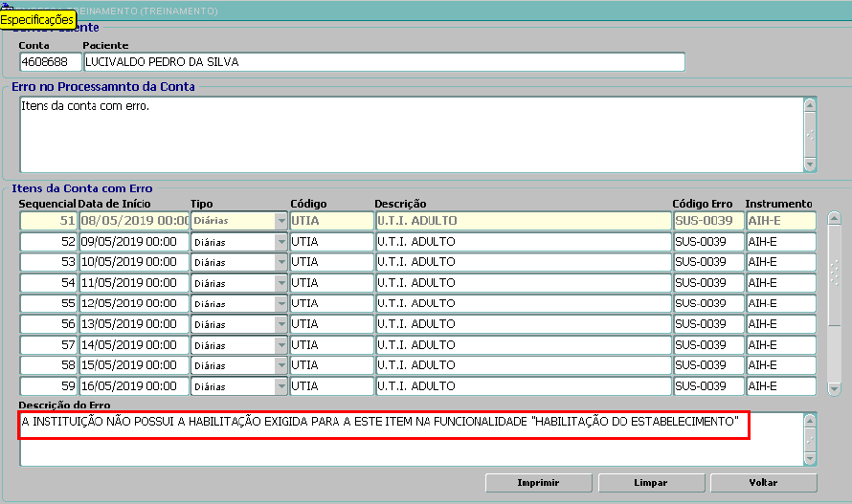Click date cell 13/05/2019 00:00
852x504 pixels.
point(134,323)
